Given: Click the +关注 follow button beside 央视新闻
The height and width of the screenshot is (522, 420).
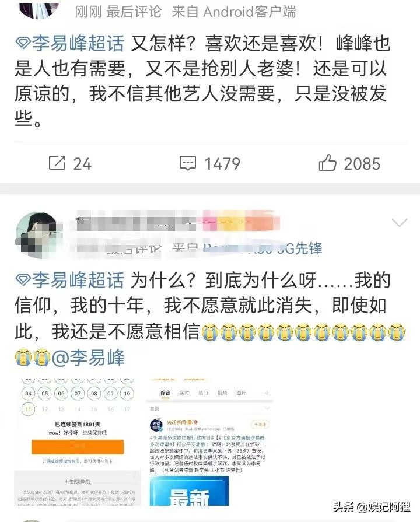Looking at the screenshot, I should [260, 424].
